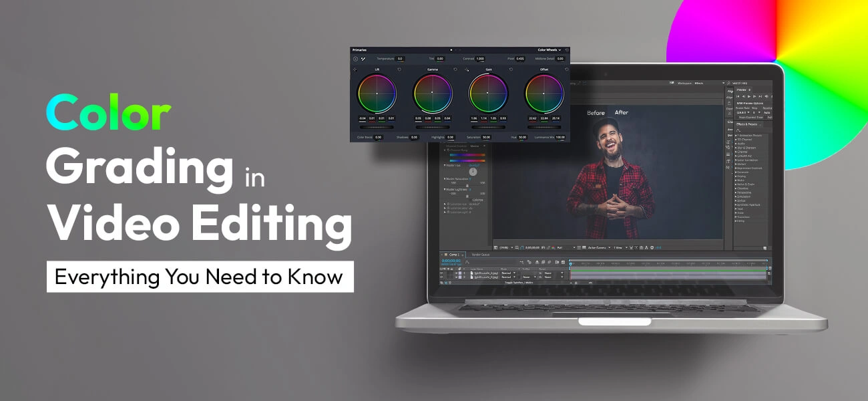Click the Before label in the preview
Screen dimensions: 868x401
tap(596, 113)
